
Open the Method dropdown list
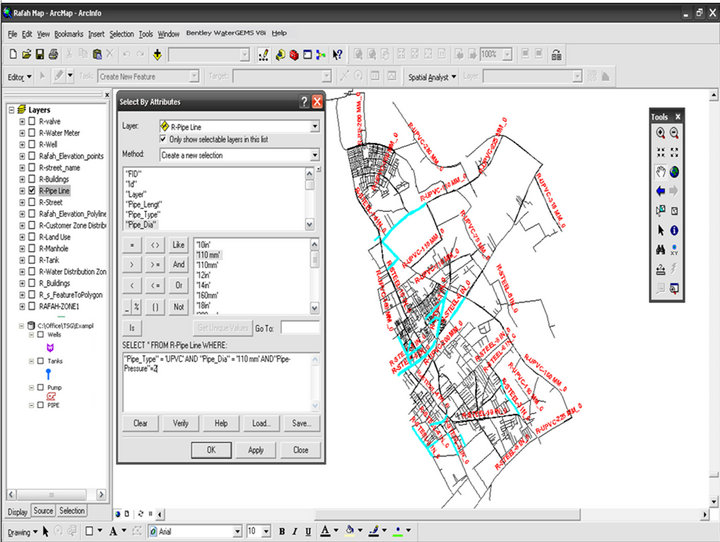(x=314, y=156)
